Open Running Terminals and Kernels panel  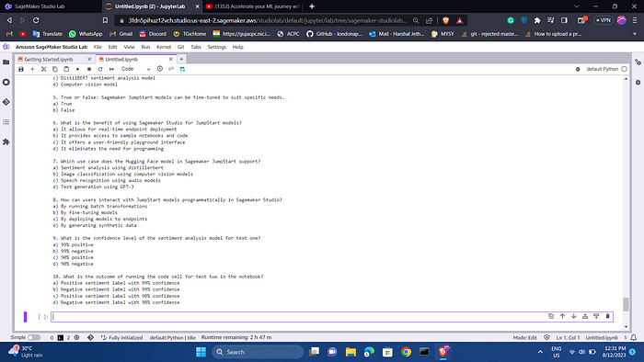tap(6, 83)
